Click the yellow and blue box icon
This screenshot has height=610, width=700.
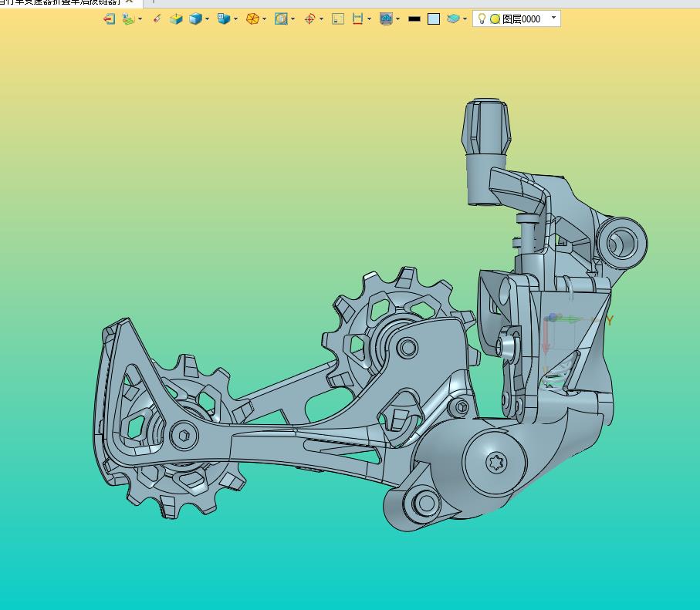(x=176, y=19)
